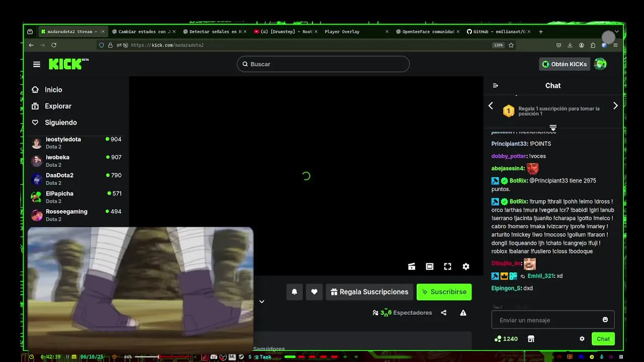The height and width of the screenshot is (362, 644).
Task: Enter fullscreen on video player
Action: click(x=448, y=266)
